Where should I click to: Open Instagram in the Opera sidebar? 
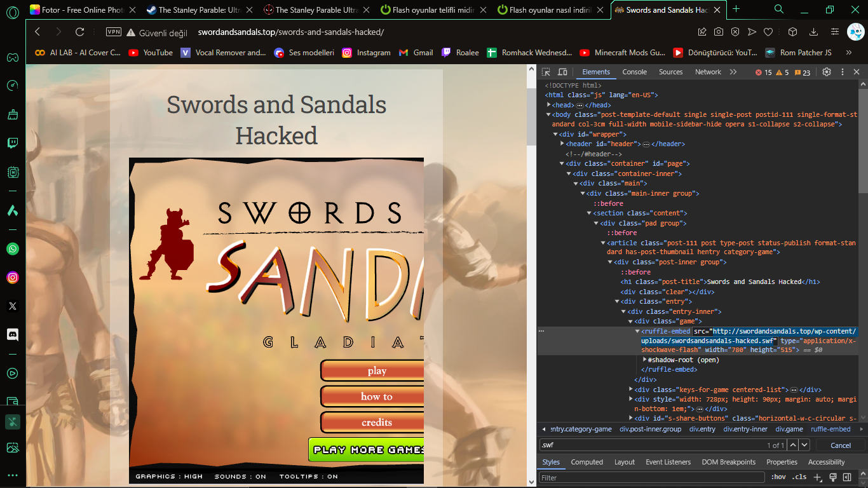[13, 277]
